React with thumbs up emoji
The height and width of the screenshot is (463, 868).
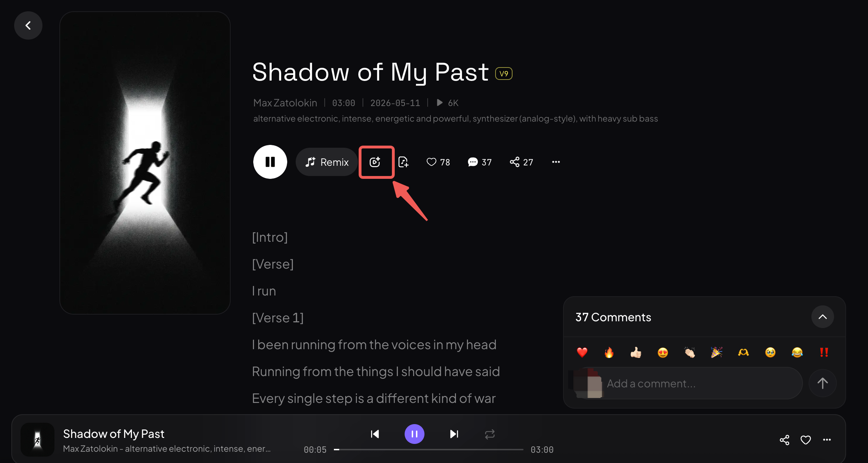click(x=636, y=352)
